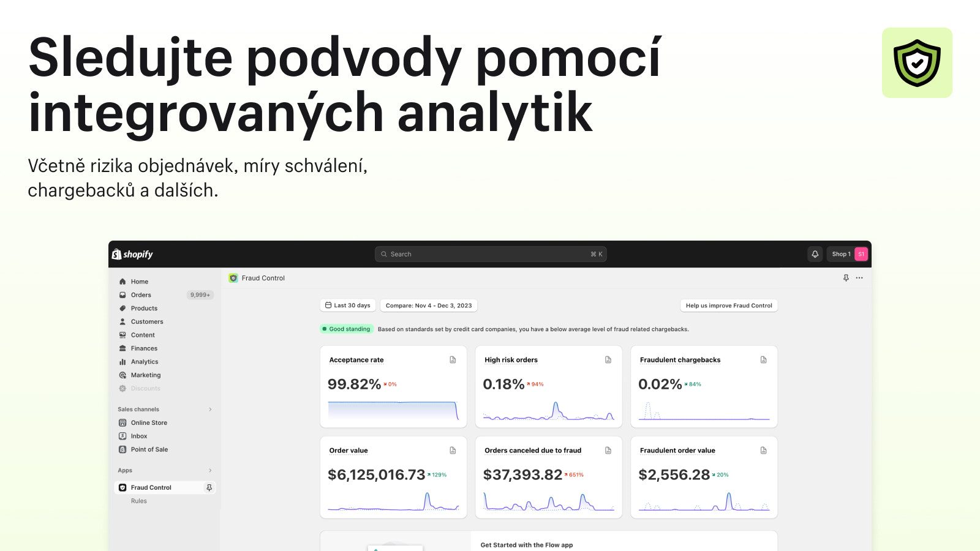Open the High risk orders metric title

point(511,360)
